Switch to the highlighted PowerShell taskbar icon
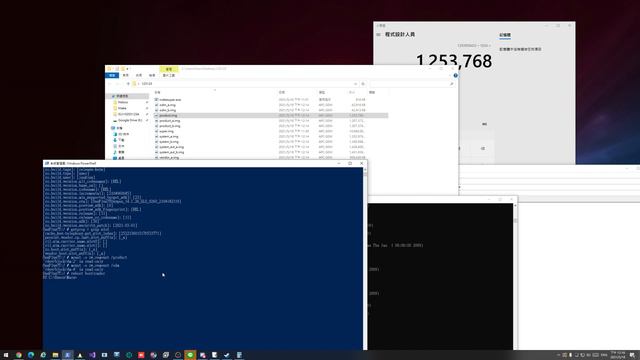This screenshot has width=640, height=360. click(x=67, y=355)
